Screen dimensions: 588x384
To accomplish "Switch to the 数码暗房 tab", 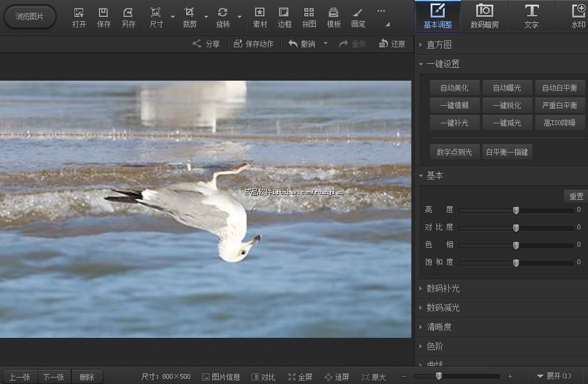I will click(x=484, y=16).
